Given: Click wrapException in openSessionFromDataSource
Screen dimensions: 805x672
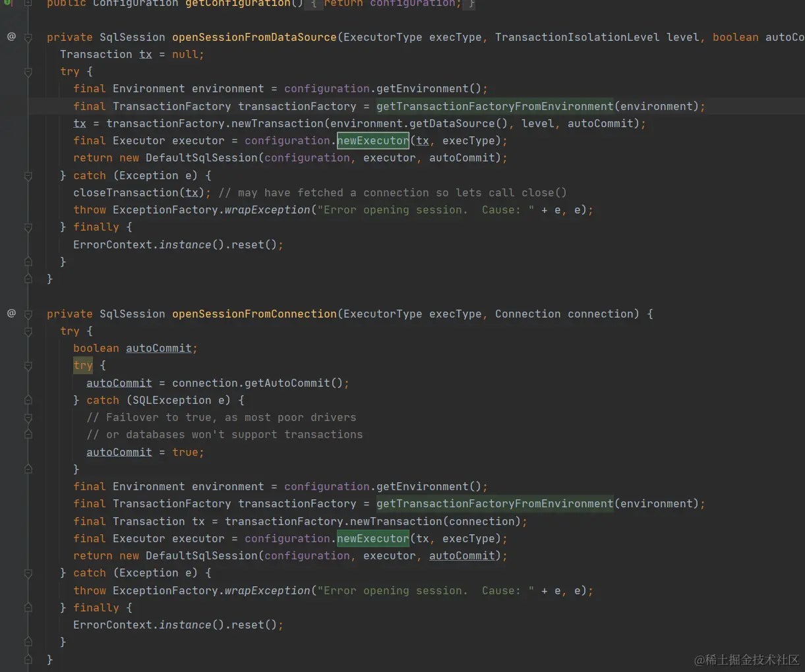Looking at the screenshot, I should click(x=268, y=210).
